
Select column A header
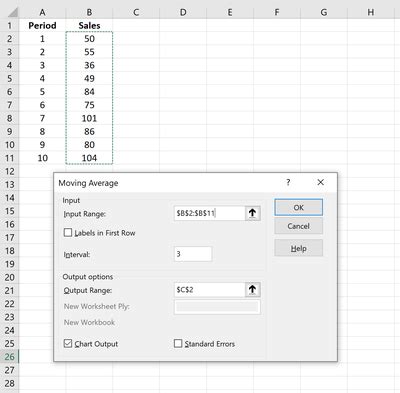(42, 12)
